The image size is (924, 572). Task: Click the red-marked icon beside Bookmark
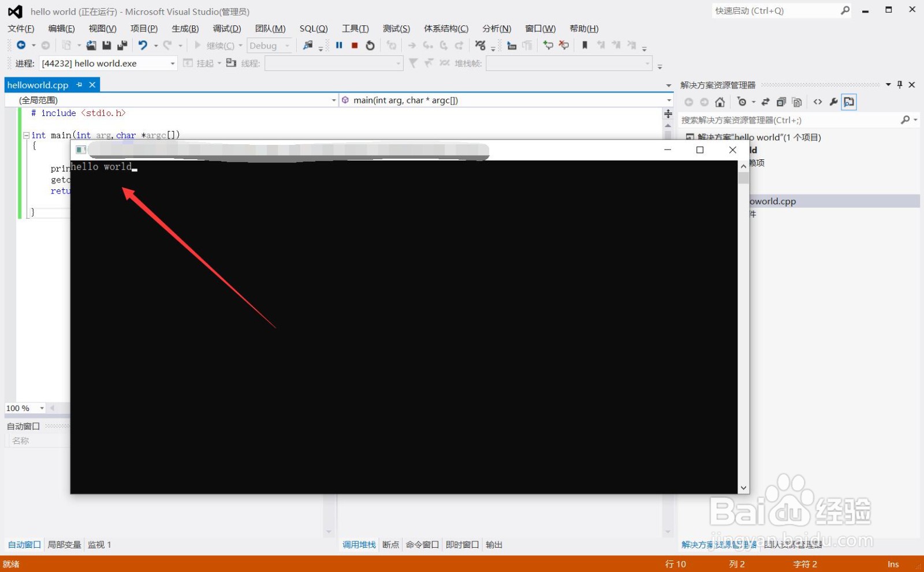pos(564,45)
